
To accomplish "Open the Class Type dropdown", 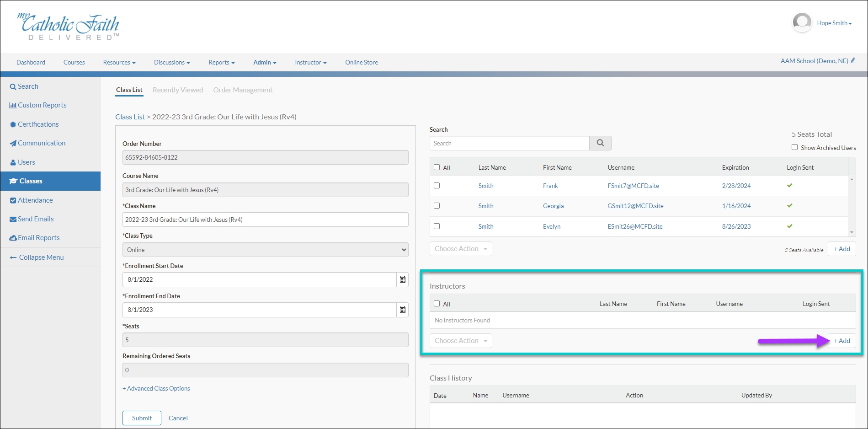I will click(x=266, y=250).
